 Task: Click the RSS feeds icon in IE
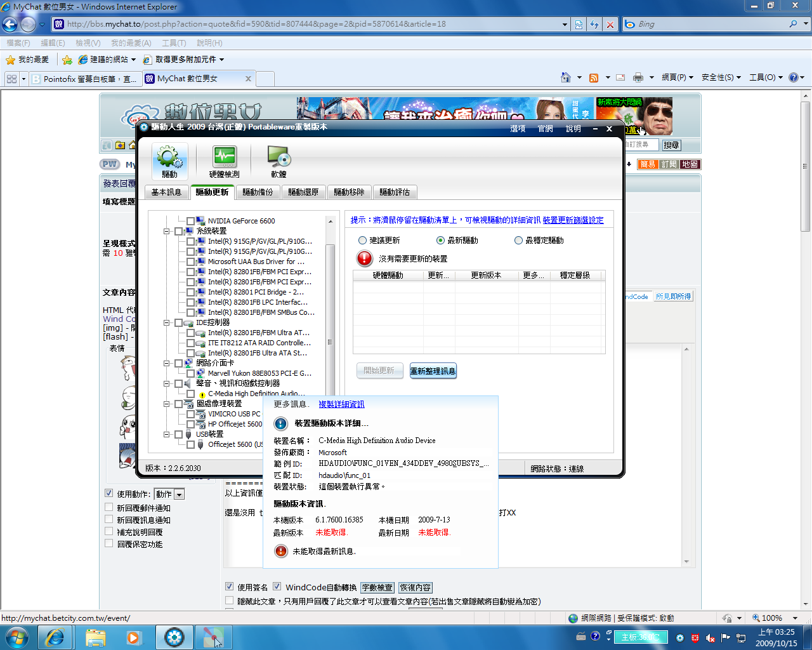[x=594, y=77]
